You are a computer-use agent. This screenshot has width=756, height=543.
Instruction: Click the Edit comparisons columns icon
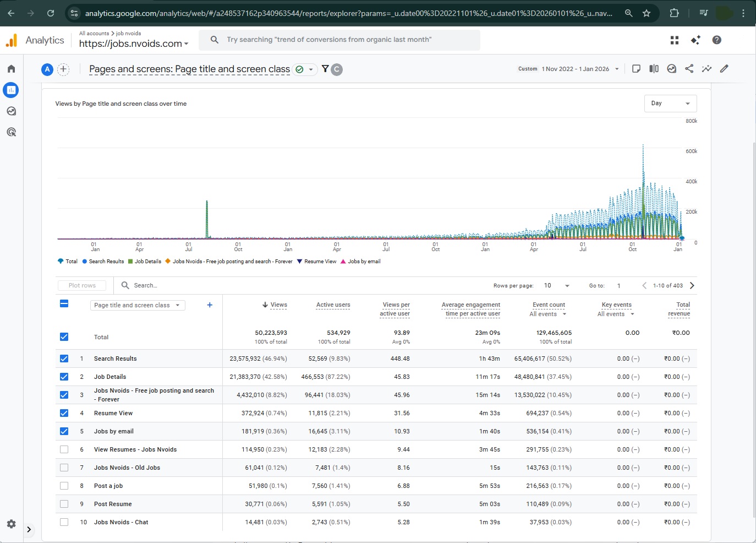654,69
